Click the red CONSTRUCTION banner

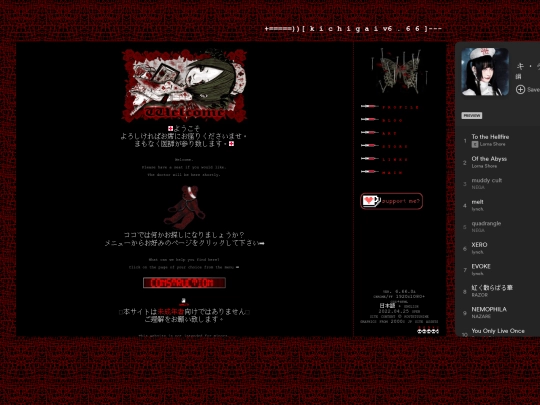[184, 283]
